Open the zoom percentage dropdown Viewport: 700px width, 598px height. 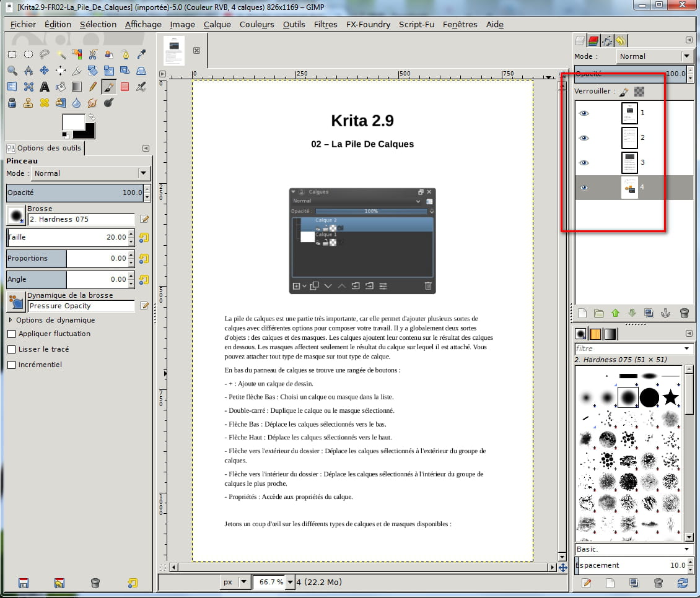290,582
